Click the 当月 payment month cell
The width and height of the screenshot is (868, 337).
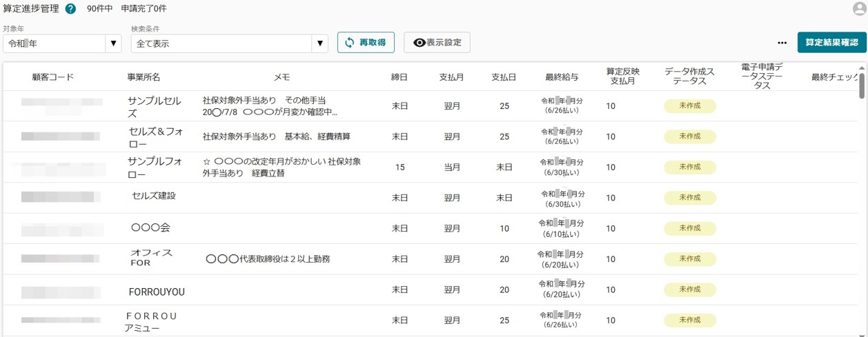[x=452, y=167]
